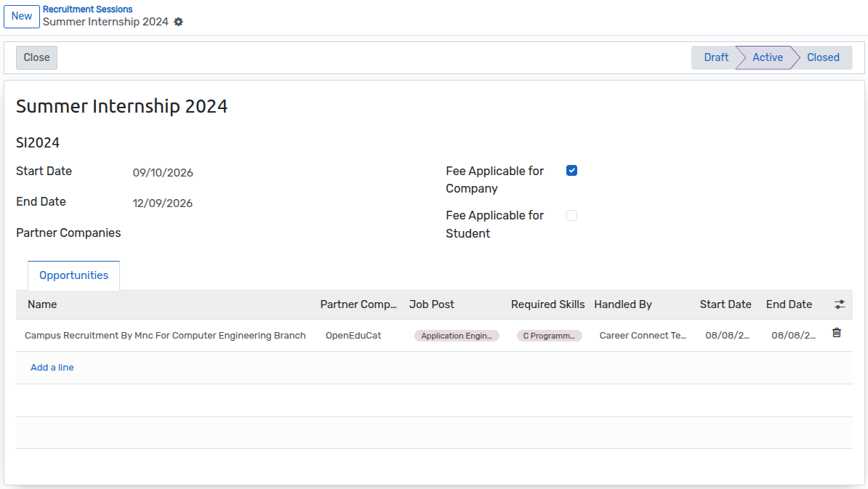Set status to Draft

716,57
